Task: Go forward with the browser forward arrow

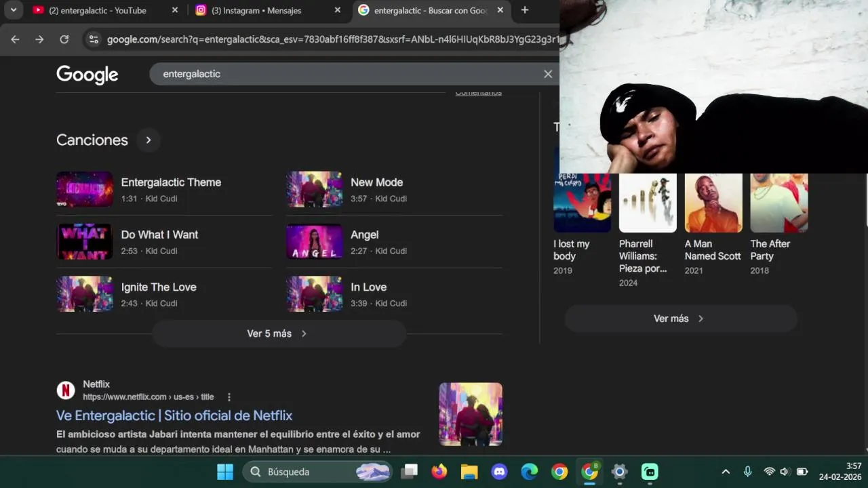Action: click(39, 39)
